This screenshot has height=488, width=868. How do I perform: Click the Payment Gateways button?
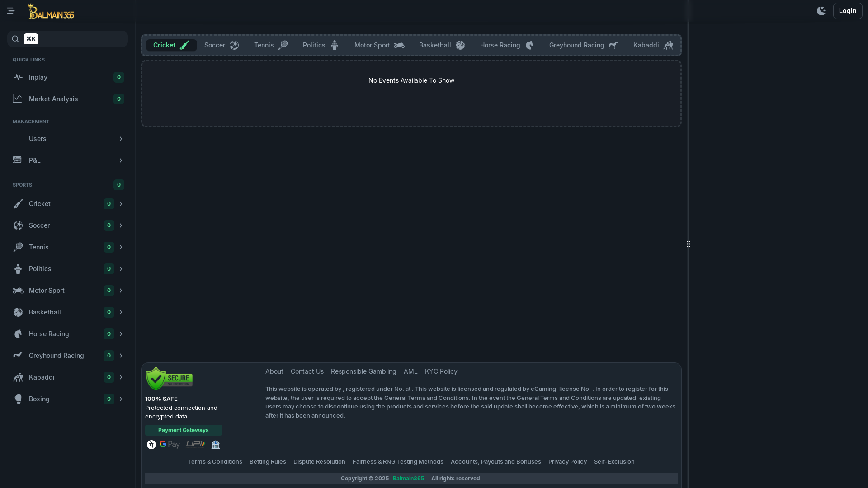pos(184,430)
